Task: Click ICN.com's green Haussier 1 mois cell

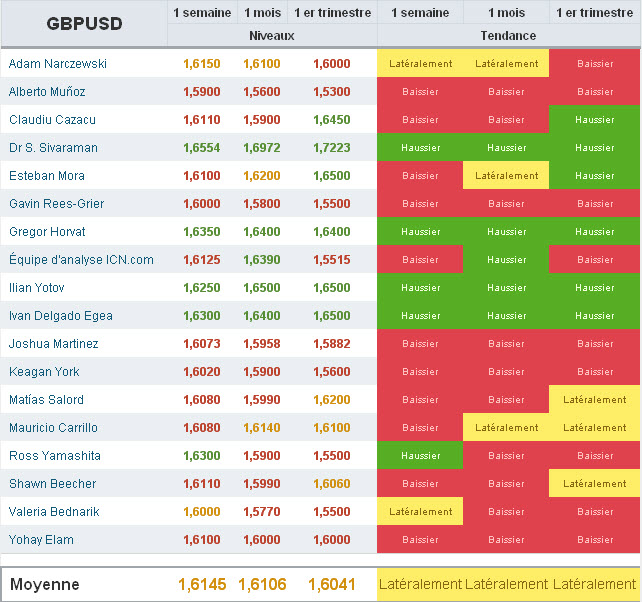Action: click(506, 260)
